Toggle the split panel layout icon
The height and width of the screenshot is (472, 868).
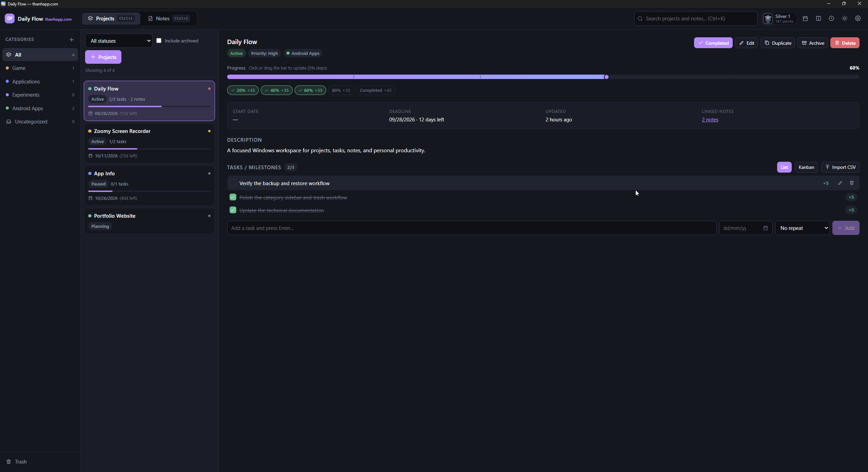(818, 19)
